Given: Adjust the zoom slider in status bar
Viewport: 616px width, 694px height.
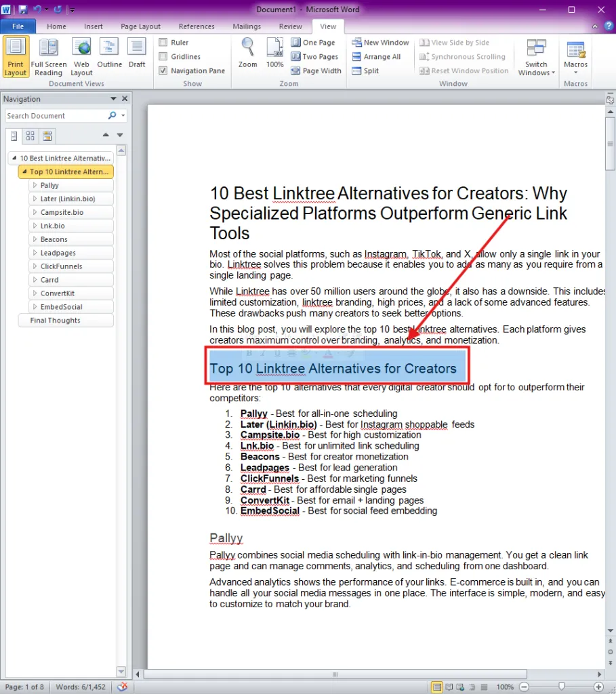Looking at the screenshot, I should pos(561,687).
